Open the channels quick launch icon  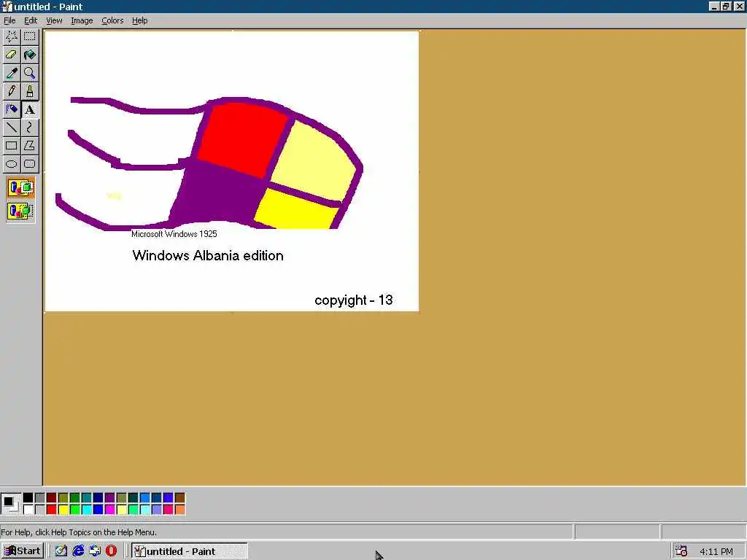[95, 551]
